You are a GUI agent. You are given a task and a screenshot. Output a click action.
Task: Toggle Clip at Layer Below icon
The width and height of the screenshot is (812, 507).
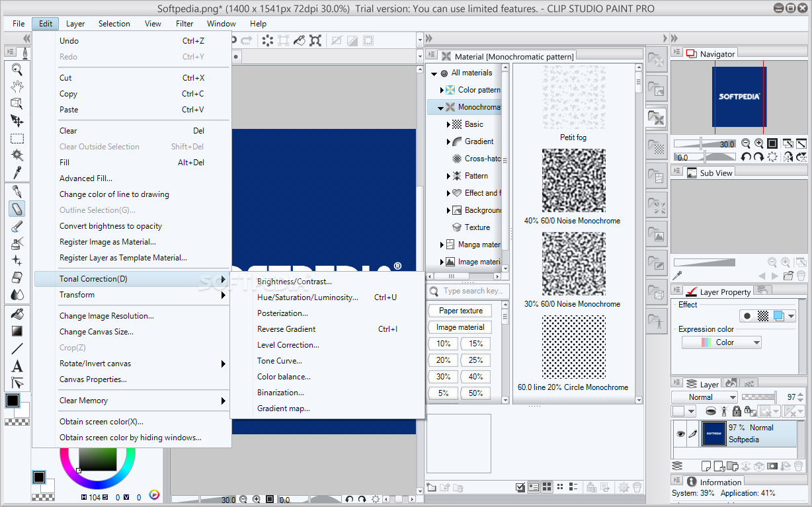[711, 411]
